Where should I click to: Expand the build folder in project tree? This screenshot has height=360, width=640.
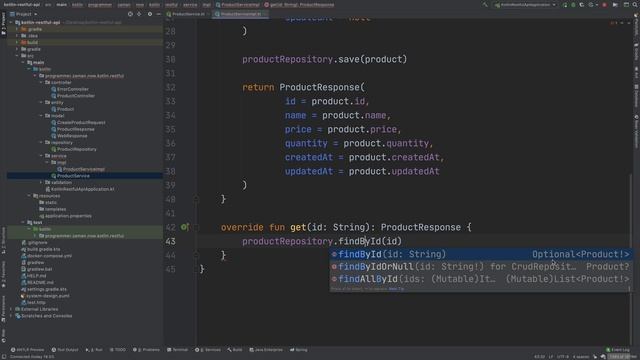point(17,42)
